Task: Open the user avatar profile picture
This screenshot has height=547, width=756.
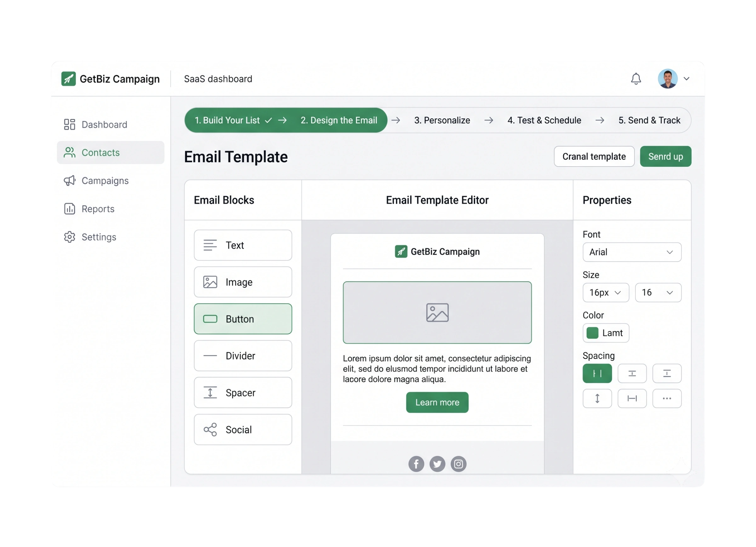Action: tap(667, 79)
